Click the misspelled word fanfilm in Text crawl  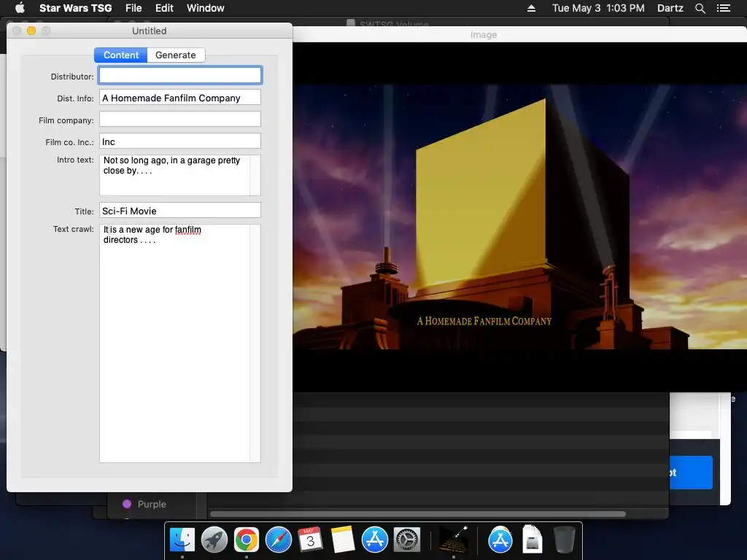(x=187, y=230)
